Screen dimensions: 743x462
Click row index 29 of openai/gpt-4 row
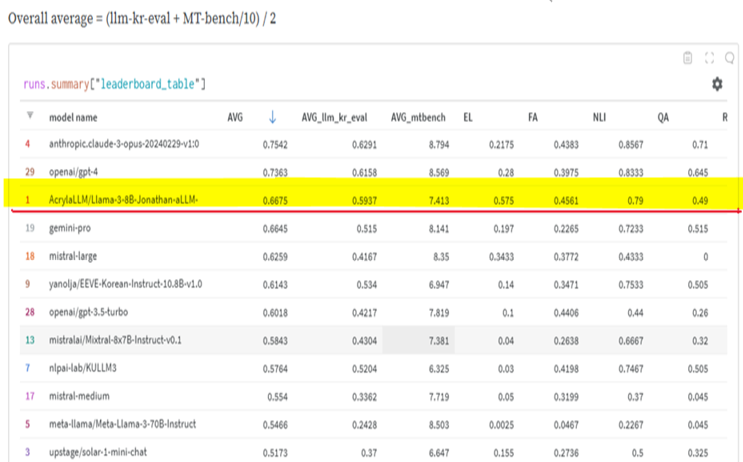30,172
